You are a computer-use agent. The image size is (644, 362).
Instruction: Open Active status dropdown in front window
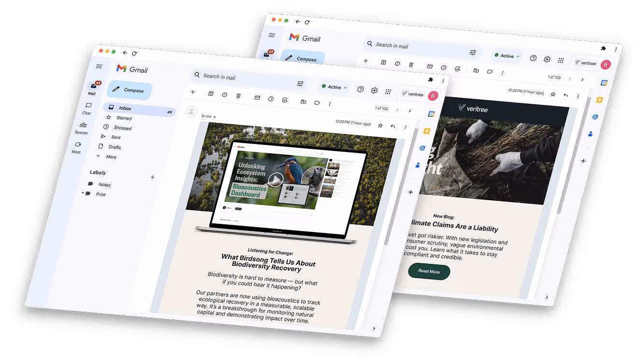pyautogui.click(x=334, y=87)
